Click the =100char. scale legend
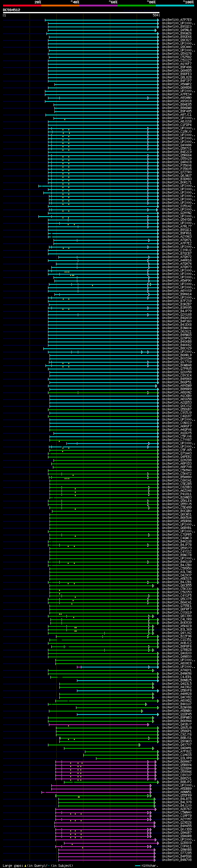197x868 pixels. (x=147, y=865)
